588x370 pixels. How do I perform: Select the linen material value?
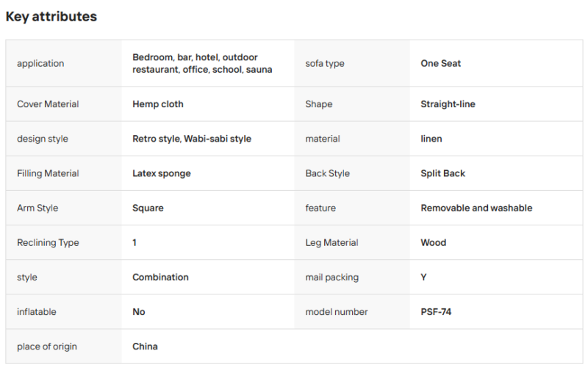431,139
